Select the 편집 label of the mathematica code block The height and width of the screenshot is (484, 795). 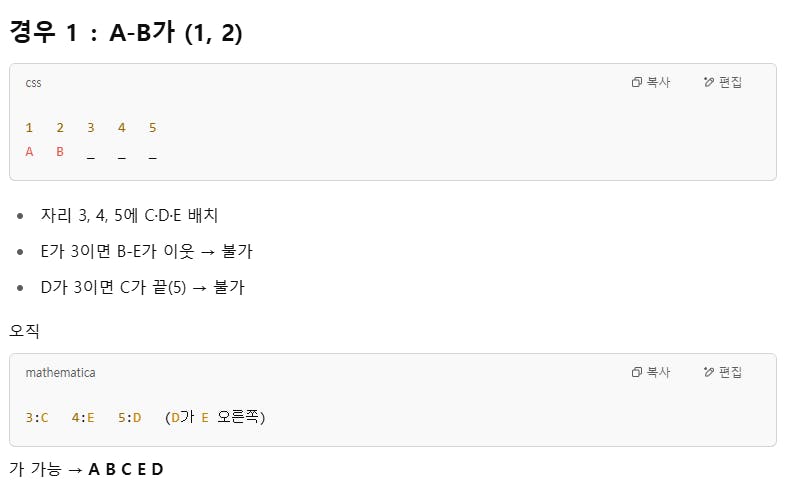(x=731, y=372)
